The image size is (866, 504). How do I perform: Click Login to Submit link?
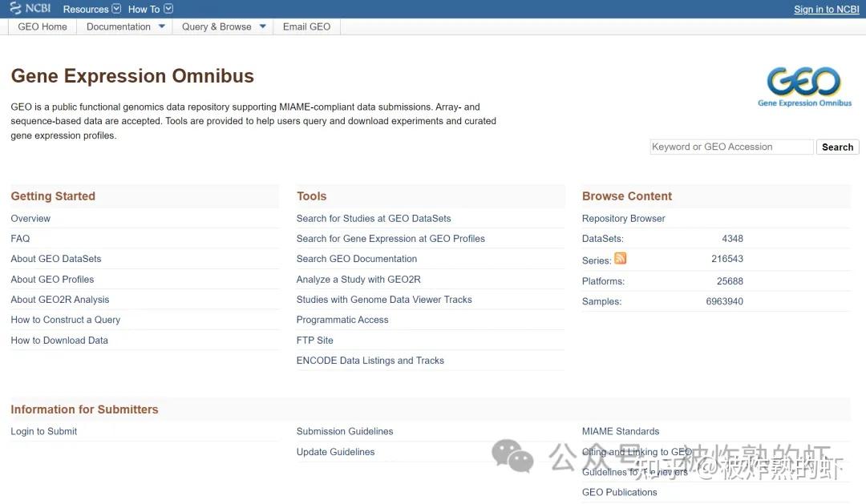(44, 431)
